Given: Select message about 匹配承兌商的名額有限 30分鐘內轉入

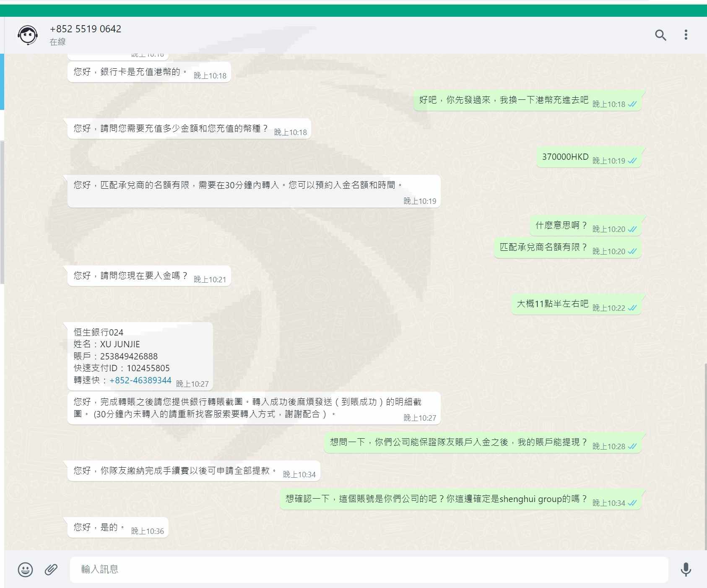Looking at the screenshot, I should [254, 191].
